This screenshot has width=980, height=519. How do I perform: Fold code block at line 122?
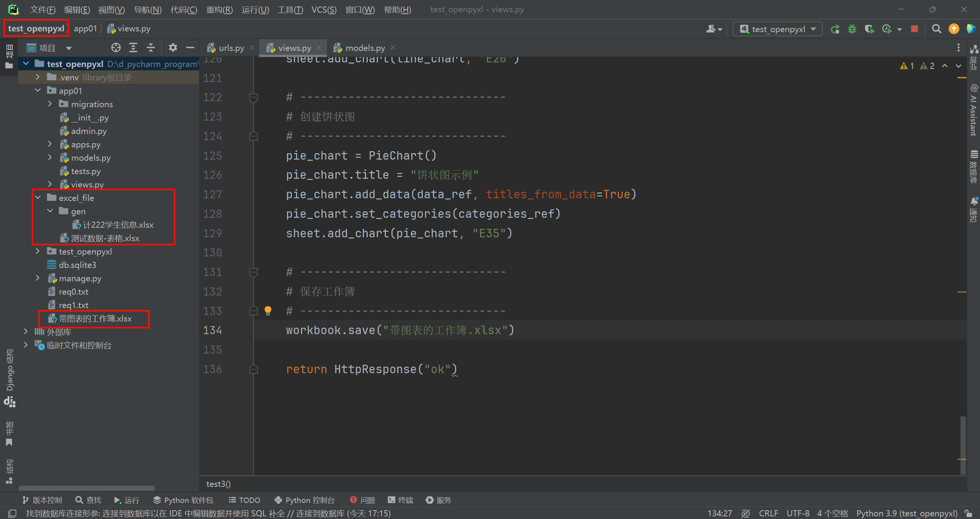pos(253,98)
